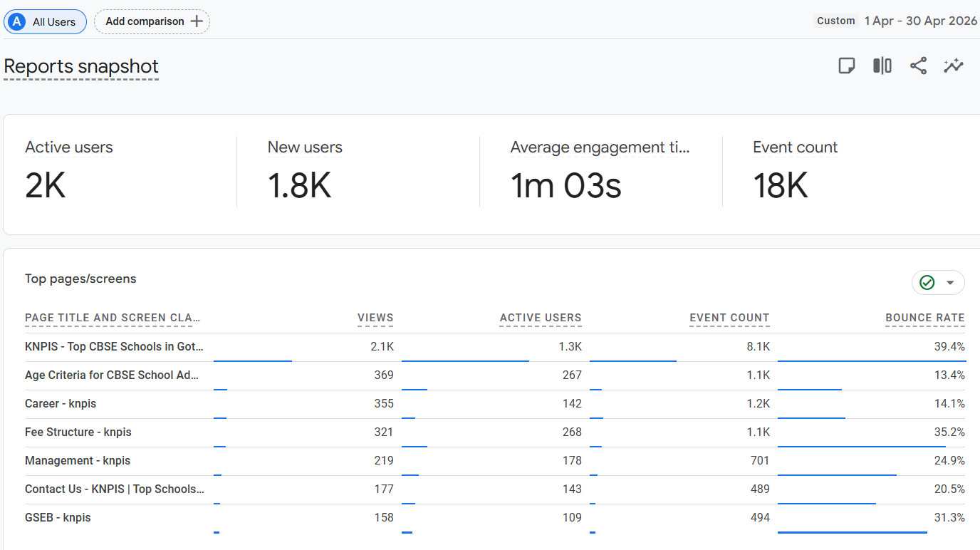This screenshot has width=980, height=550.
Task: Select the All Users segment chip
Action: click(x=46, y=21)
